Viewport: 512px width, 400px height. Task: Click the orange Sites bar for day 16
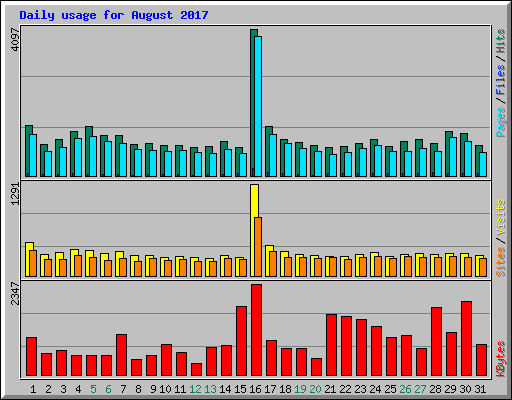tap(258, 247)
